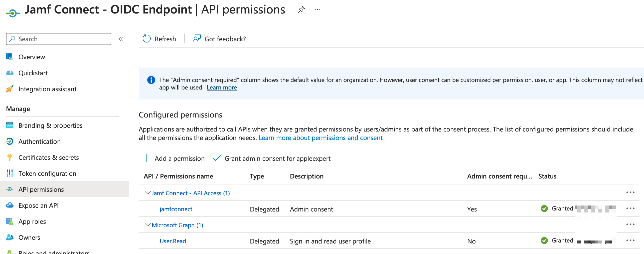This screenshot has height=254, width=644.
Task: Open the three-dot menu for User.Read row
Action: [x=630, y=240]
